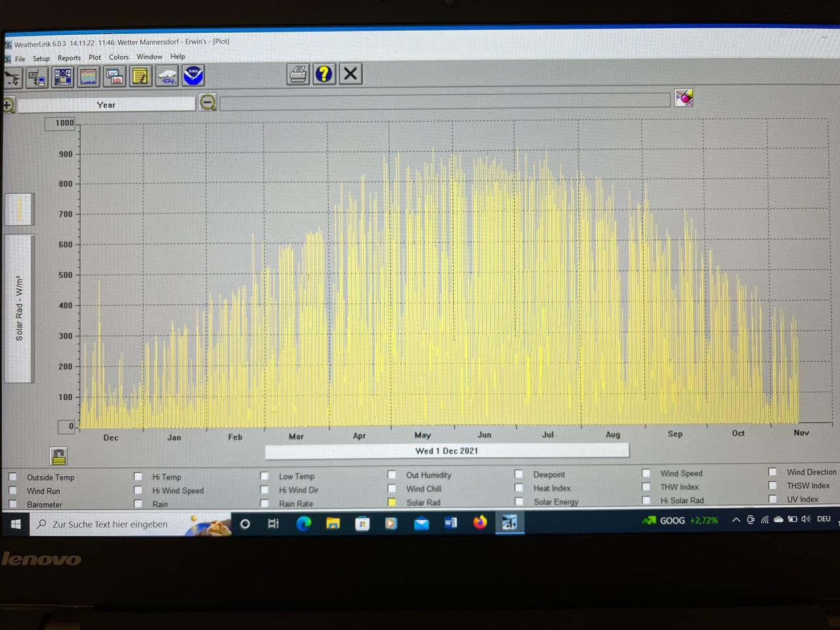
Task: Open help with the question mark icon
Action: click(324, 73)
